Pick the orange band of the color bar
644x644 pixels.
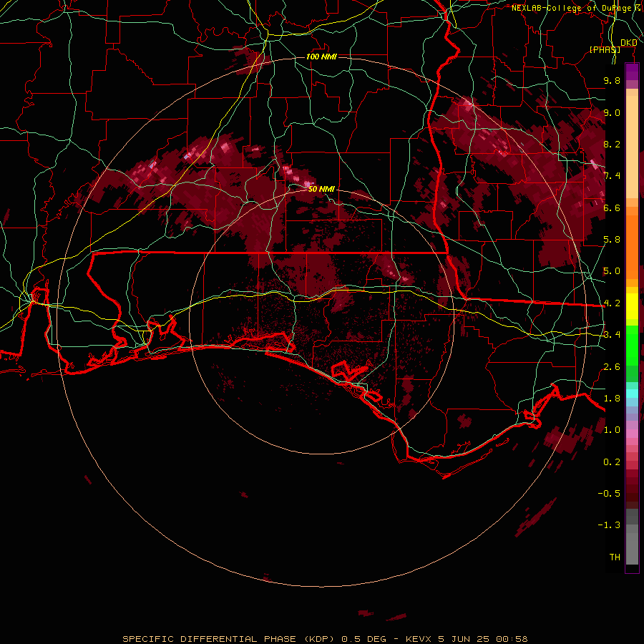tap(632, 248)
